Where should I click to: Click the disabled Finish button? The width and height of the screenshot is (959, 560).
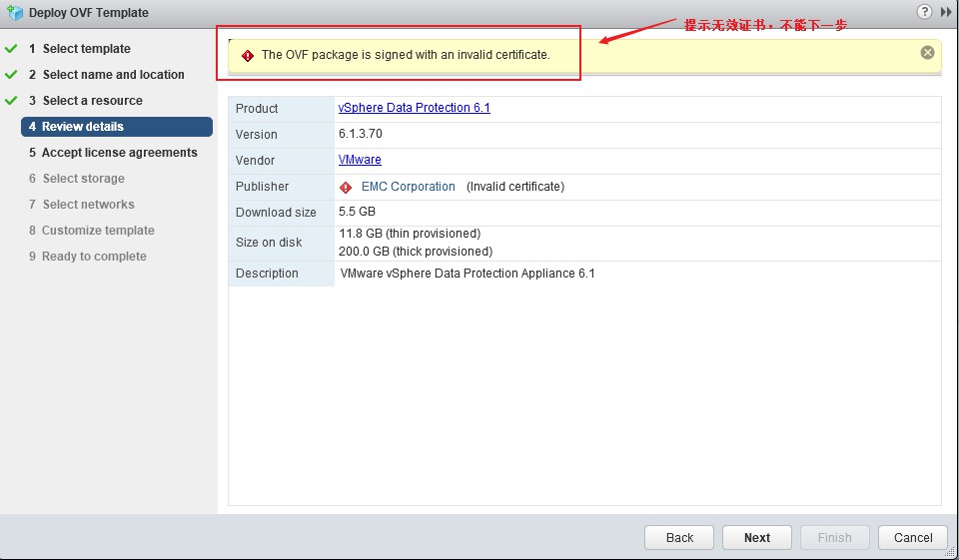[x=834, y=537]
